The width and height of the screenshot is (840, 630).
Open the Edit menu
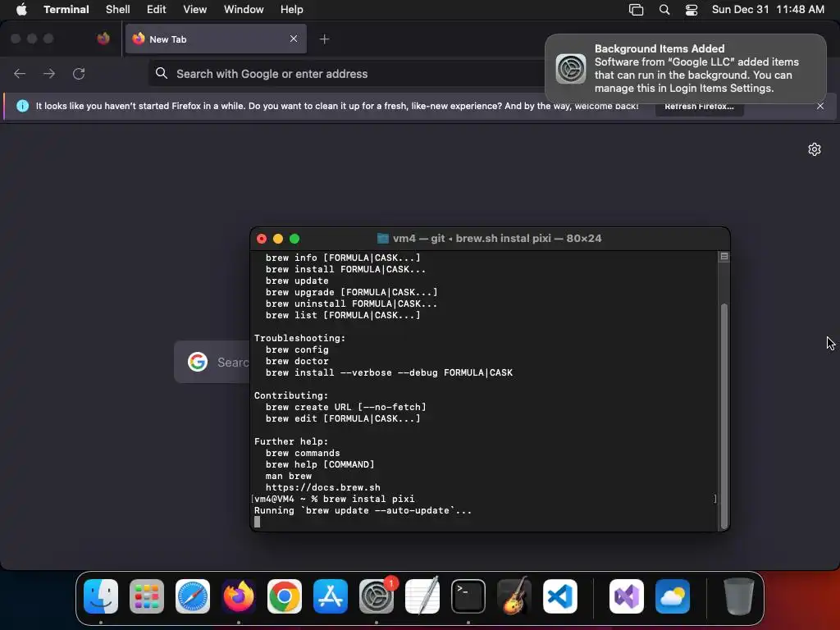[x=157, y=9]
